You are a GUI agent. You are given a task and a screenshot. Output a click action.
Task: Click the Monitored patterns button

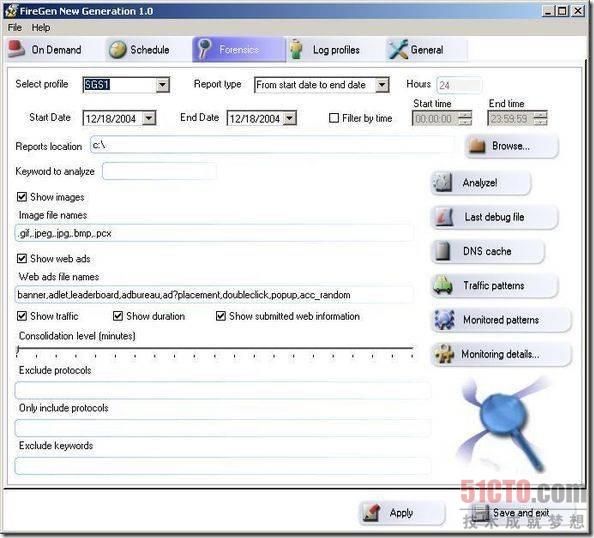501,320
